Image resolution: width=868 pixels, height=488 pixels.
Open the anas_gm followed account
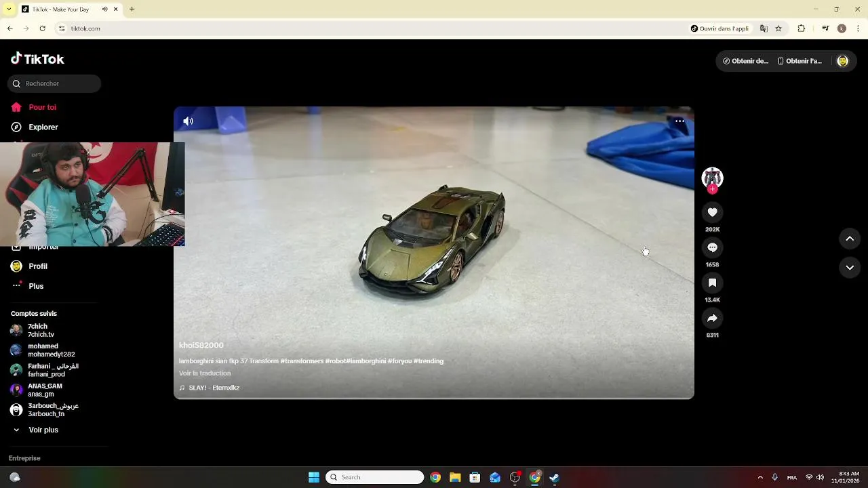point(37,390)
